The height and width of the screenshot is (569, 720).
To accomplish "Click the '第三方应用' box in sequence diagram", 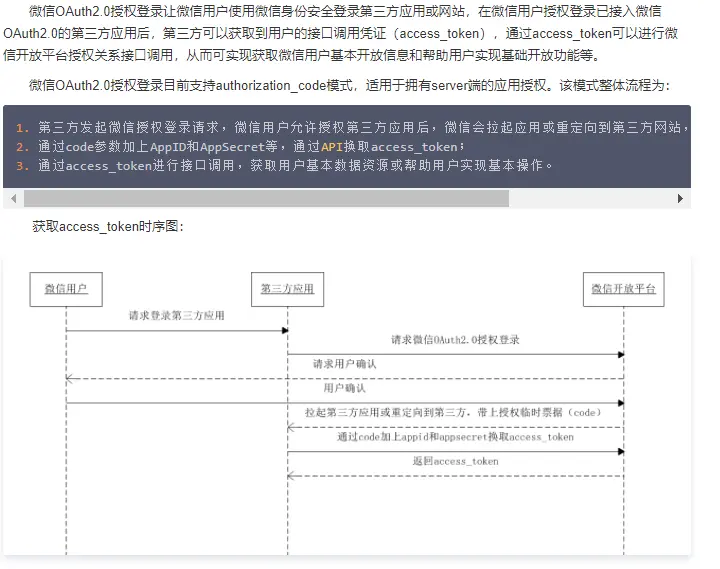I will click(287, 289).
